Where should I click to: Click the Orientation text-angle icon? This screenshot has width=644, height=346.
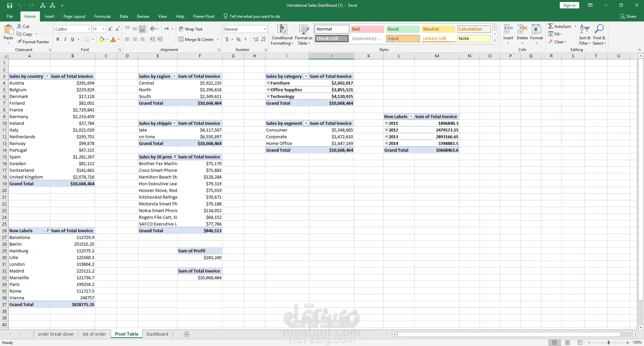[x=153, y=29]
